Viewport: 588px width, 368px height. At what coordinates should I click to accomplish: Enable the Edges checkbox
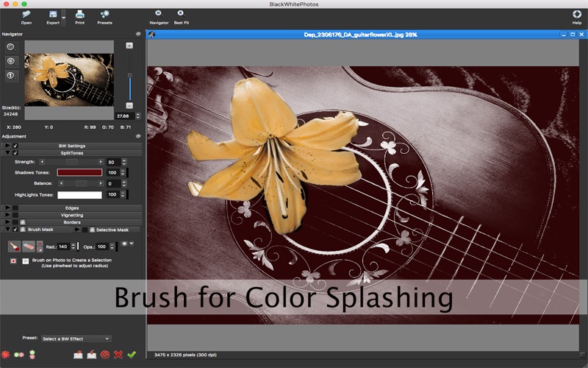pos(15,208)
